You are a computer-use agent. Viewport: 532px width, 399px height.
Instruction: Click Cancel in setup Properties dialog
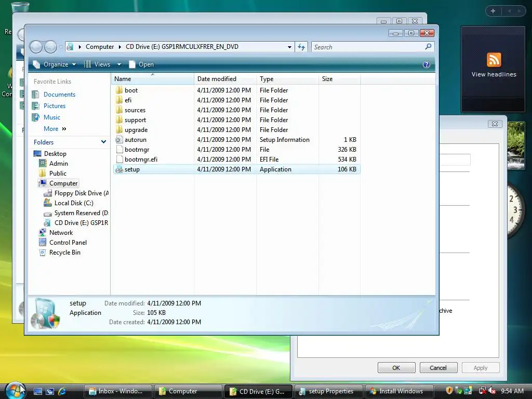pyautogui.click(x=438, y=368)
